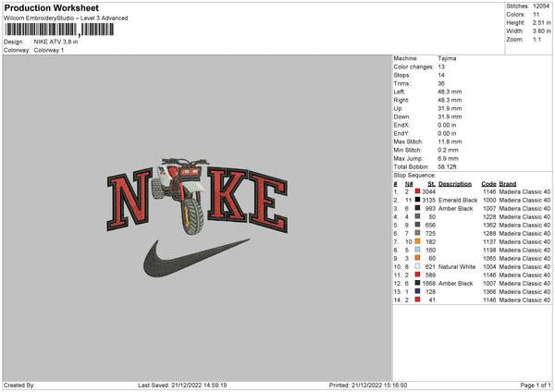
Task: Select the red swatch in stop row 11
Action: point(418,275)
